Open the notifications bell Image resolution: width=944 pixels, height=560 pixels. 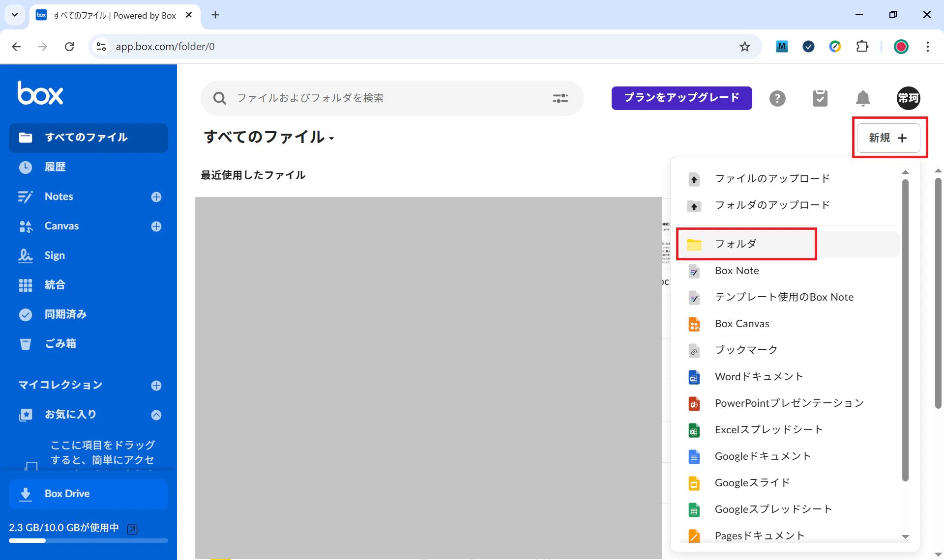pos(863,98)
